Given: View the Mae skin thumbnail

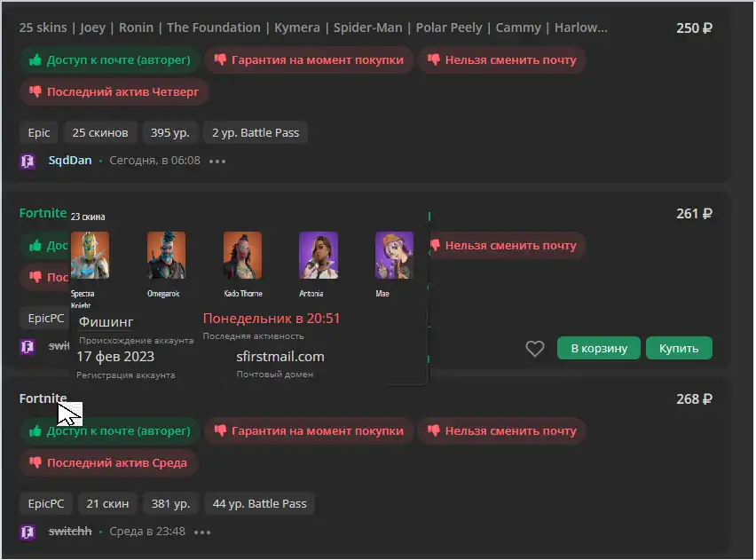Looking at the screenshot, I should 394,256.
